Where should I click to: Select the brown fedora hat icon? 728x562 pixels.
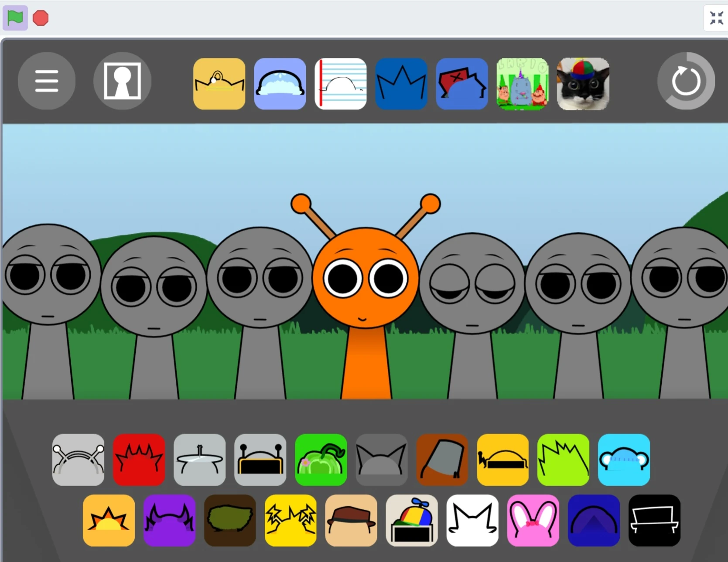(x=351, y=521)
